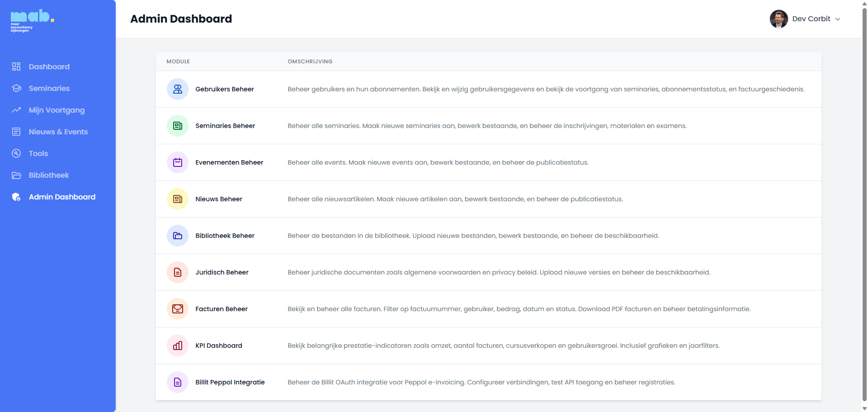Select the Billit Peppol Integratie icon
The height and width of the screenshot is (412, 868).
[x=177, y=382]
